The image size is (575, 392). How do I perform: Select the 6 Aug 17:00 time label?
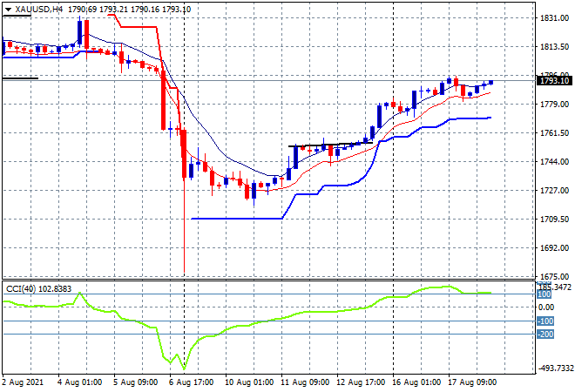coord(191,382)
